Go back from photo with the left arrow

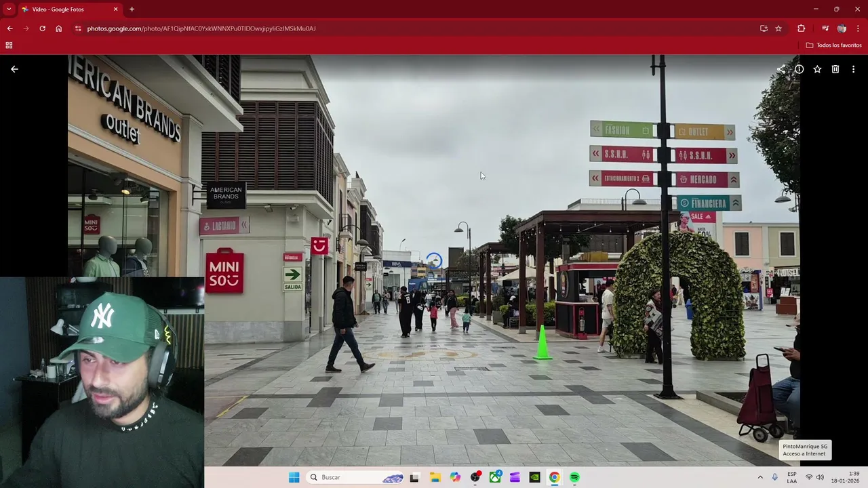pos(14,69)
